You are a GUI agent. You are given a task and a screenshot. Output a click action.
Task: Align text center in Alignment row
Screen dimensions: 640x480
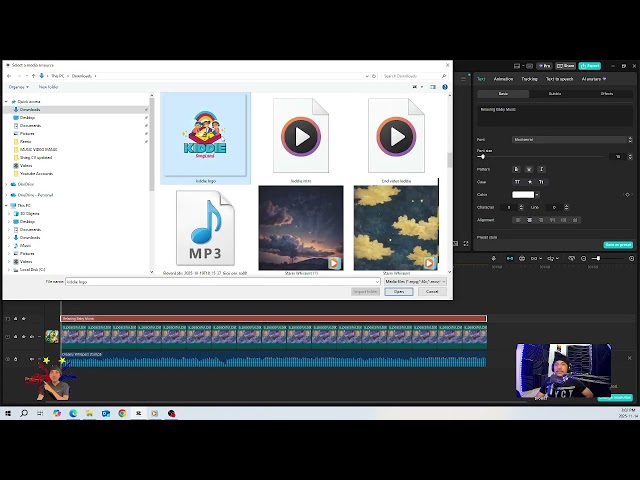tap(529, 220)
